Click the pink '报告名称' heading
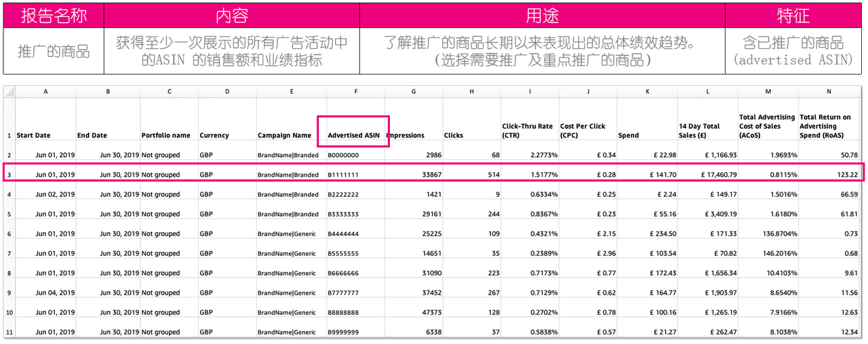The image size is (868, 344). coord(54,15)
